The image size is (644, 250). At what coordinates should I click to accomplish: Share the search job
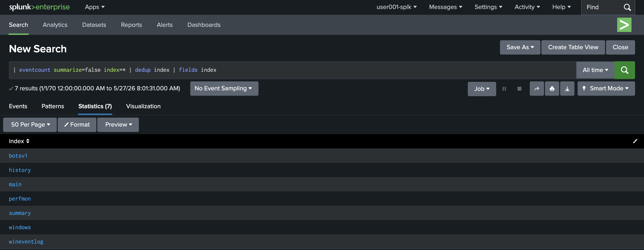537,89
